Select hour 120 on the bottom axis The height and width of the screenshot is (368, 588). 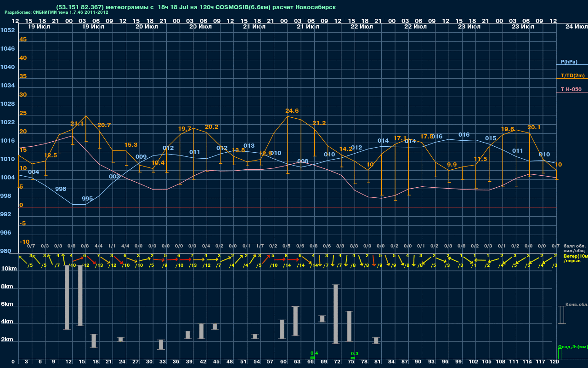tap(554, 362)
